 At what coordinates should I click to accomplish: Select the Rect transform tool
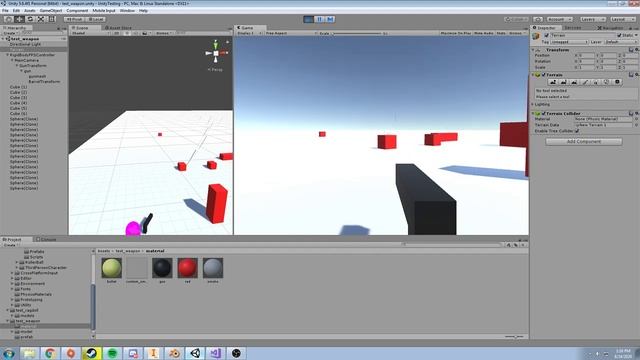[52, 19]
